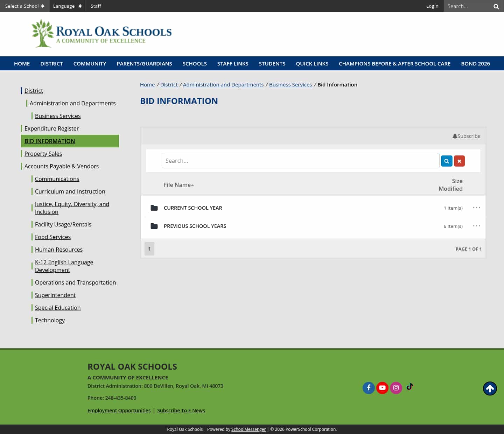Navigate to Business Services in the sidebar
Image resolution: width=504 pixels, height=434 pixels.
click(57, 116)
